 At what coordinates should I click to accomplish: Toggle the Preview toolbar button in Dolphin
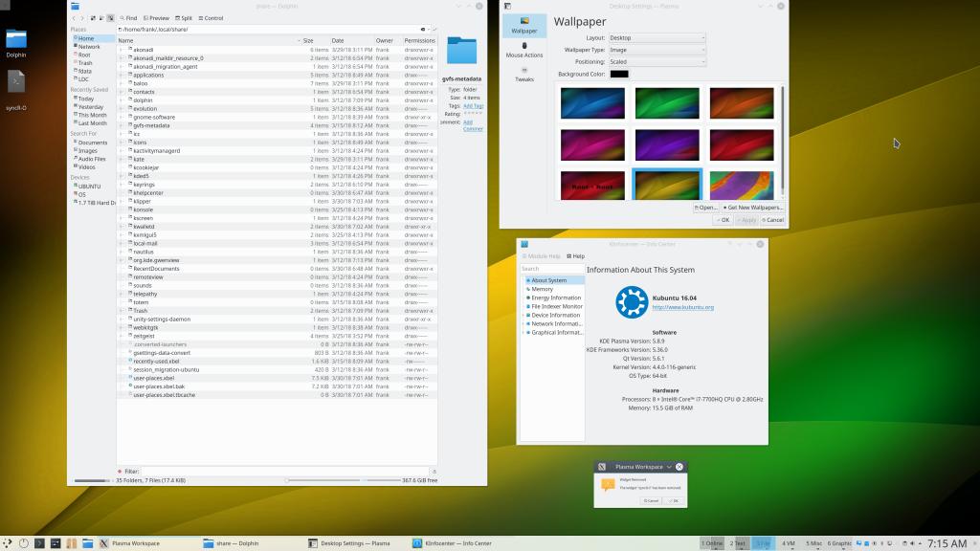click(156, 18)
